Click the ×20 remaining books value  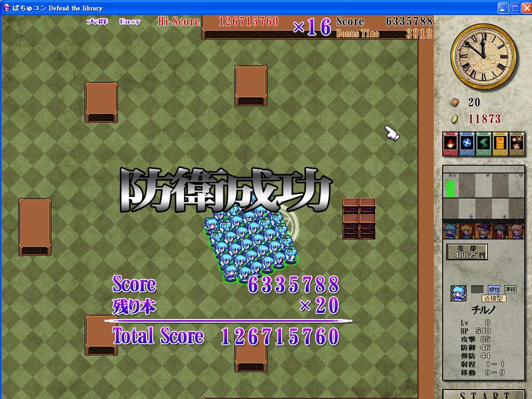320,305
